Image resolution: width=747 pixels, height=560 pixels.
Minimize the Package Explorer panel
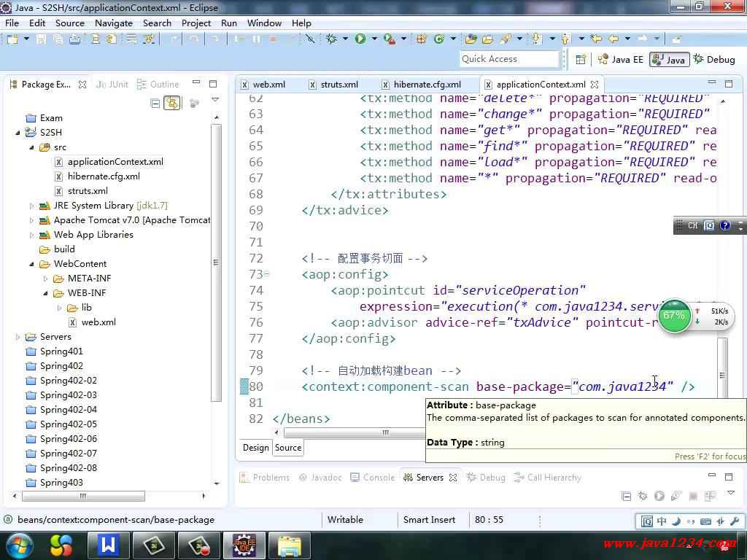tap(196, 83)
